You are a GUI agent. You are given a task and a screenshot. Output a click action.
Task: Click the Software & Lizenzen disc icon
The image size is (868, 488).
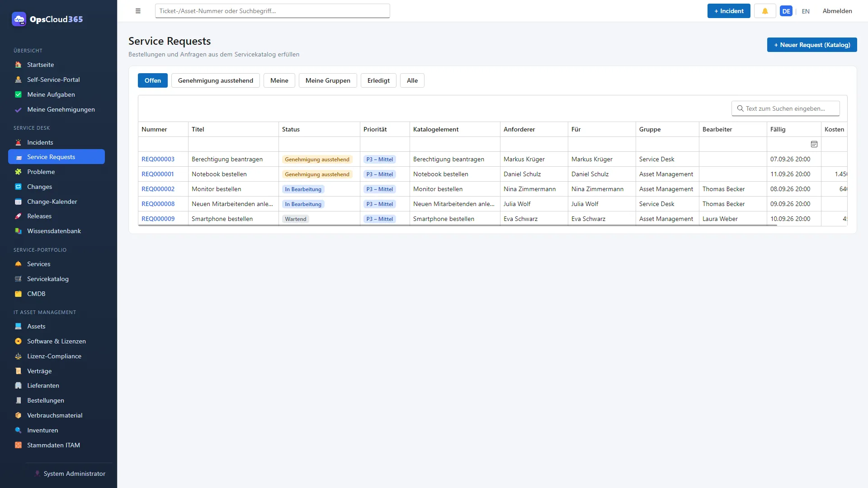tap(18, 341)
